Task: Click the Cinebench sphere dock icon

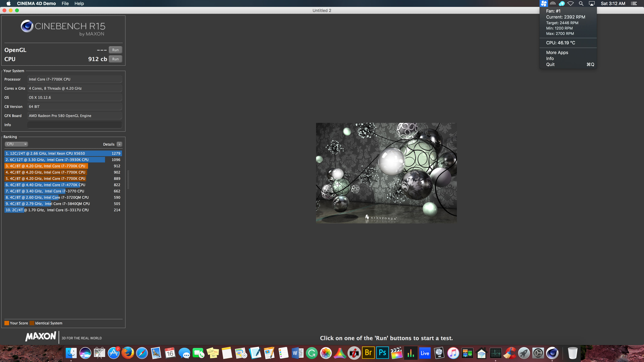Action: [552, 353]
